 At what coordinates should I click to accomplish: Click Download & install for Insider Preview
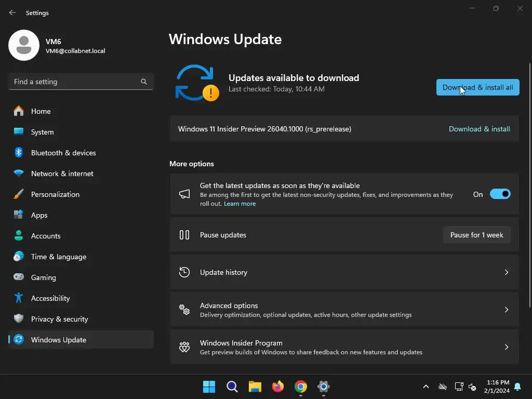pyautogui.click(x=479, y=129)
